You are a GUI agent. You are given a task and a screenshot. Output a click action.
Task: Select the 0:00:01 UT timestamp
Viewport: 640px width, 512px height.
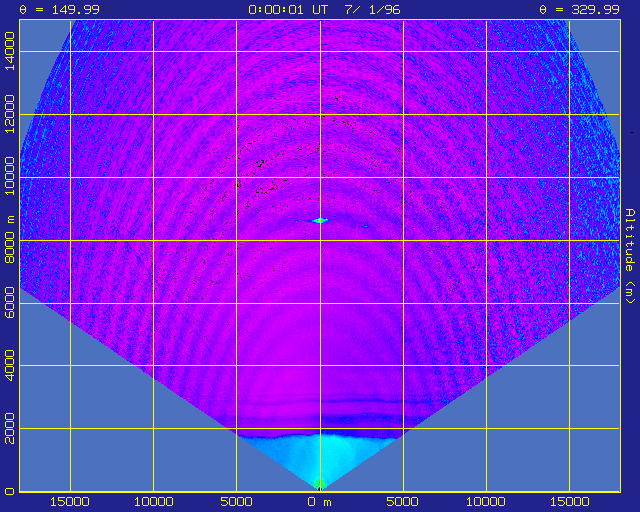pyautogui.click(x=288, y=9)
